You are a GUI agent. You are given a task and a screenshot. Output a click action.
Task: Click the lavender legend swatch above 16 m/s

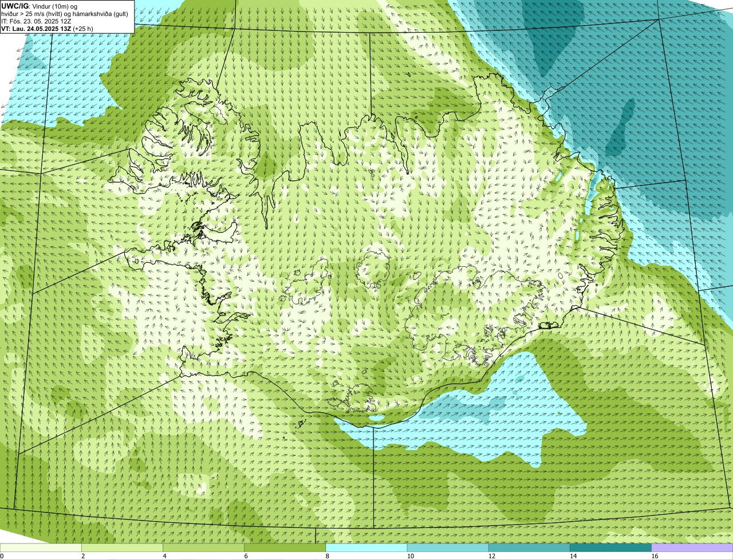tap(692, 547)
